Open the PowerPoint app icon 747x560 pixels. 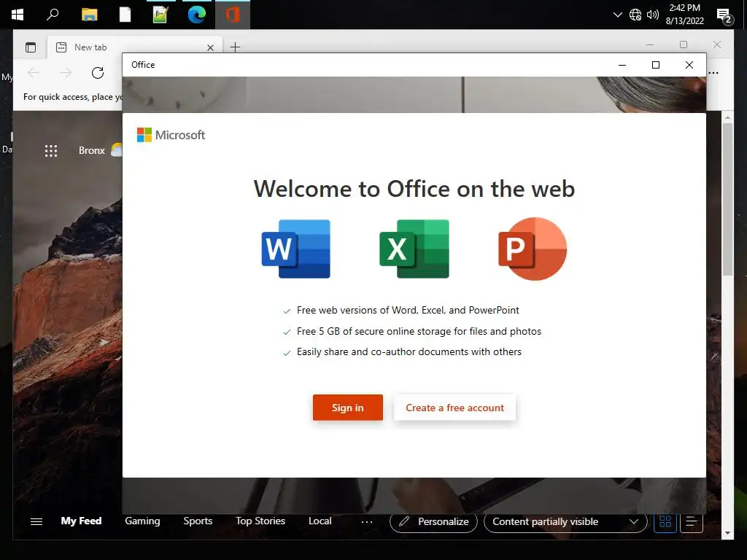(533, 249)
